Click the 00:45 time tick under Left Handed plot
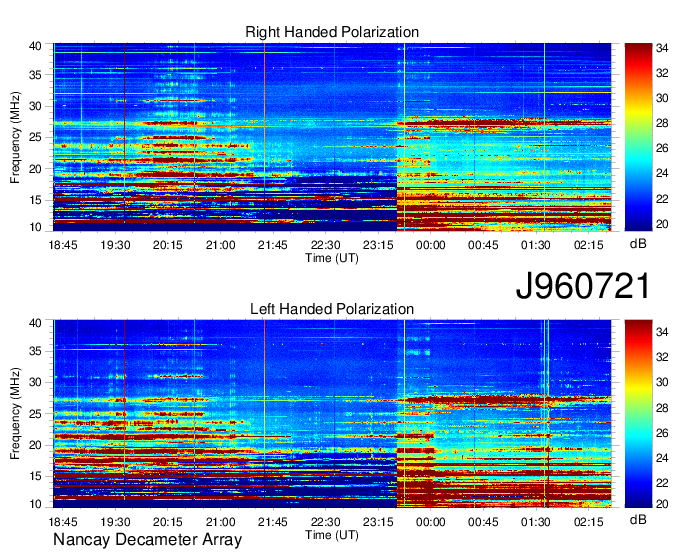This screenshot has height=552, width=680. (483, 522)
